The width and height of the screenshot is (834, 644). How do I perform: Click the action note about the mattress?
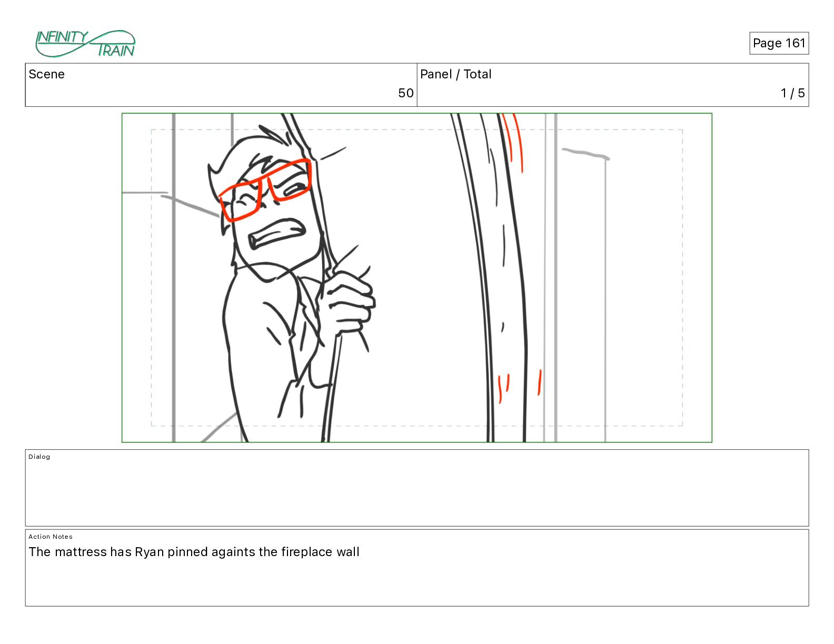(194, 552)
